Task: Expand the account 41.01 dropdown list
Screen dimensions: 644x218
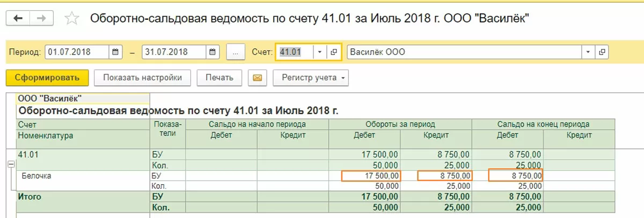Action: 319,52
